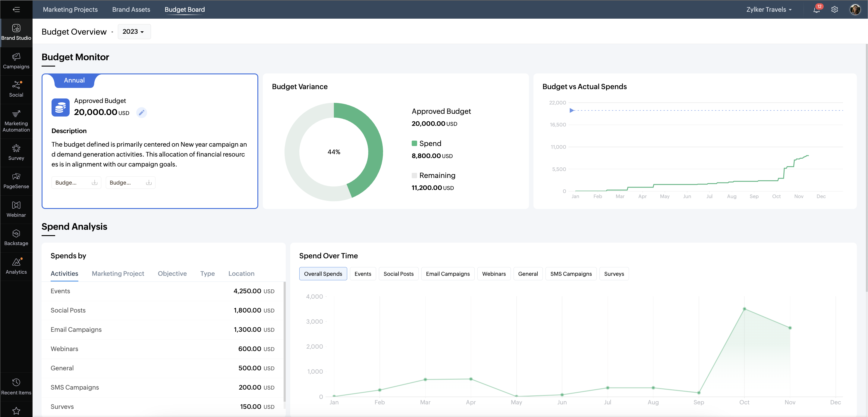Open the 2023 year dropdown
The width and height of the screenshot is (868, 417).
coord(134,32)
